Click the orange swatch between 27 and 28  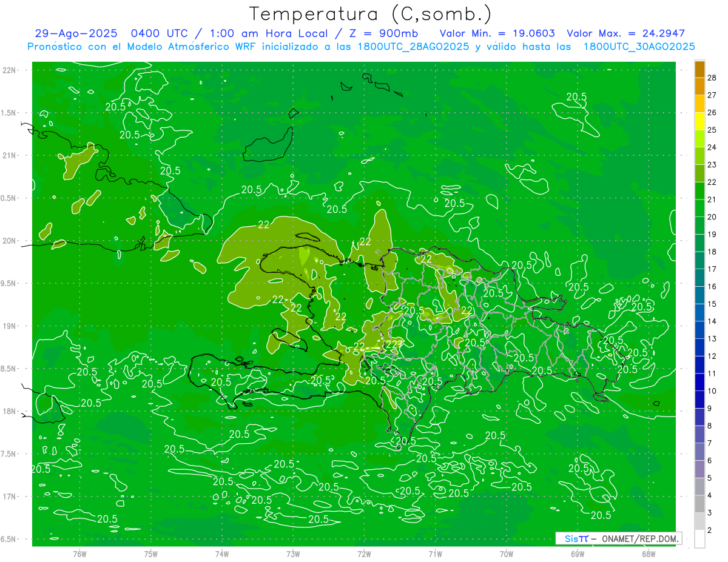(x=699, y=87)
